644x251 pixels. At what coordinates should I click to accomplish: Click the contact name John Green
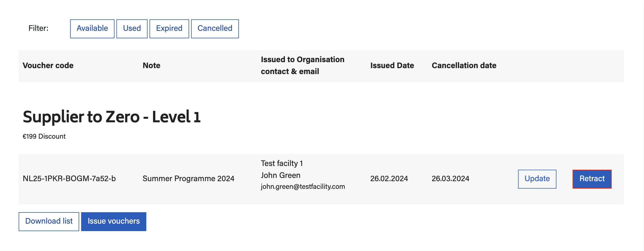pos(280,175)
